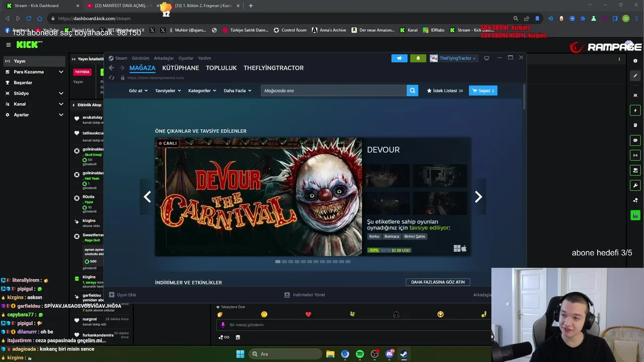Screen dimensions: 644x362
Task: Reload the Steam store page
Action: tap(111, 78)
